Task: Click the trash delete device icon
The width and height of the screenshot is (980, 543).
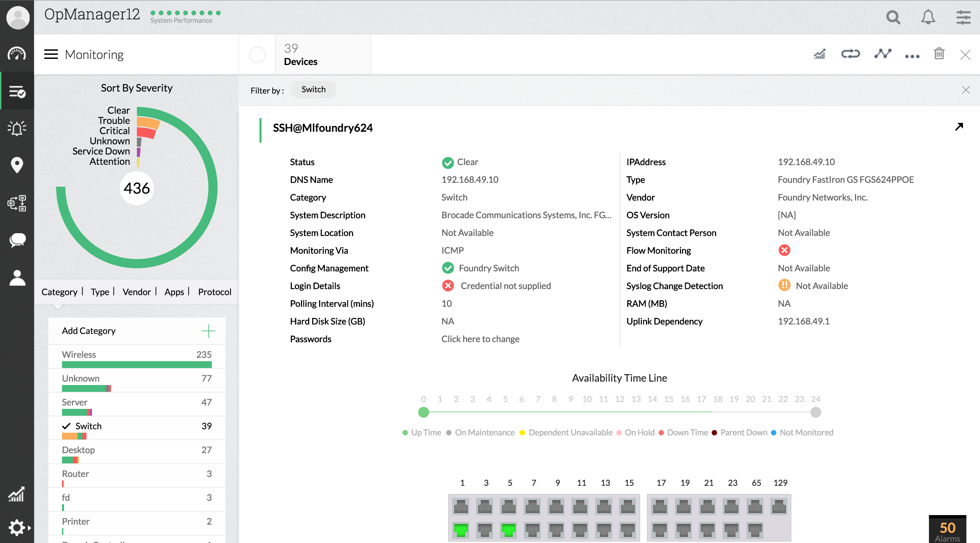Action: 939,53
